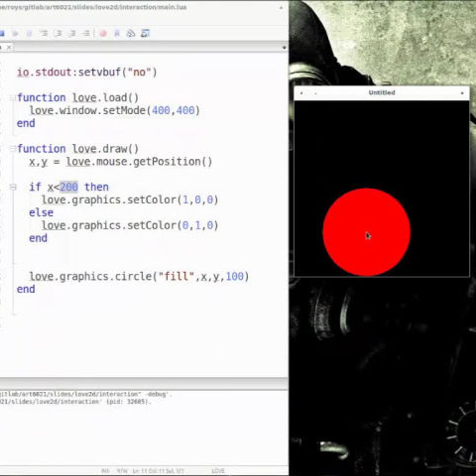Image resolution: width=476 pixels, height=476 pixels.
Task: Click the Step Over debug icon
Action: pyautogui.click(x=58, y=33)
